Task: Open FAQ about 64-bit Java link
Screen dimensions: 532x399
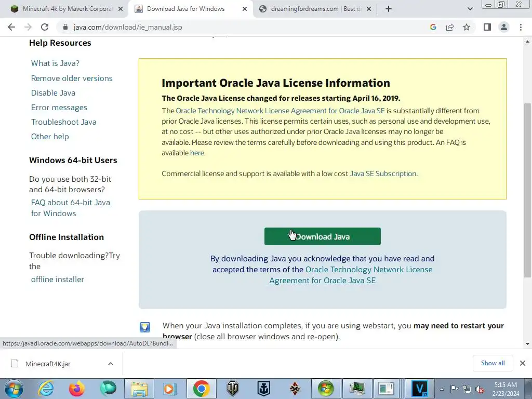Action: click(71, 208)
